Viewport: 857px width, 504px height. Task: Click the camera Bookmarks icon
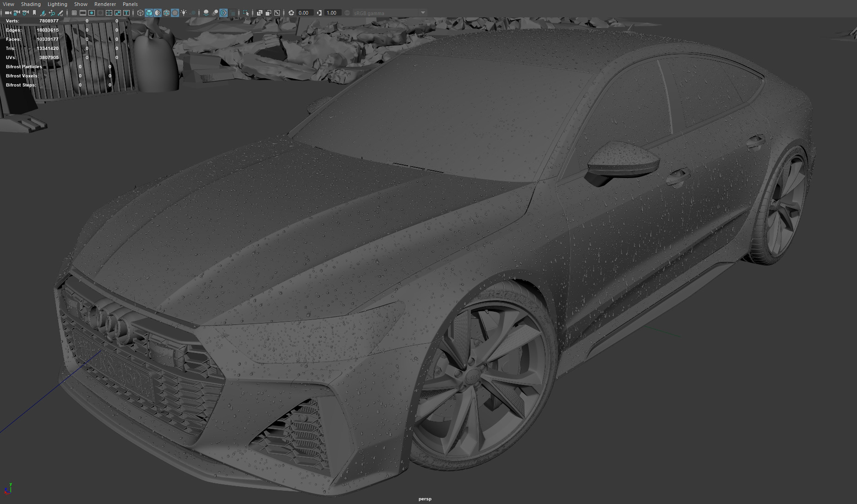point(34,13)
